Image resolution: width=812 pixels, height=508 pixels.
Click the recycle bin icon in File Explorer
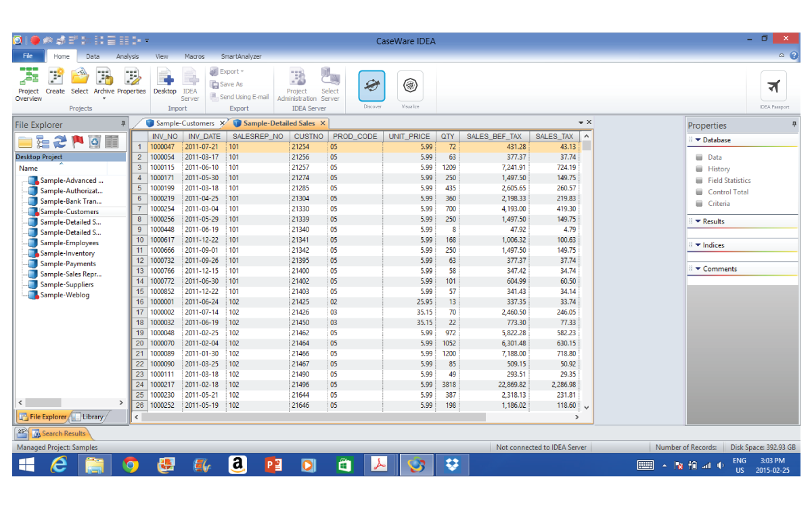[95, 142]
